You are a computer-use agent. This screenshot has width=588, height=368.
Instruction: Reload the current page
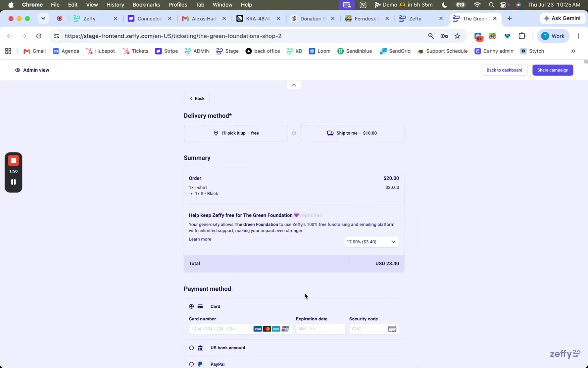click(39, 36)
